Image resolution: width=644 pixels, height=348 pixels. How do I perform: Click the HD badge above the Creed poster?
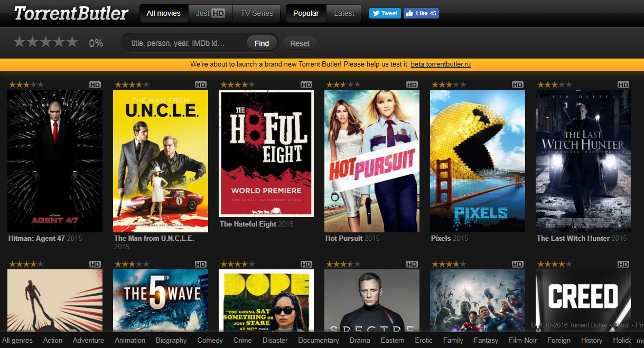623,264
